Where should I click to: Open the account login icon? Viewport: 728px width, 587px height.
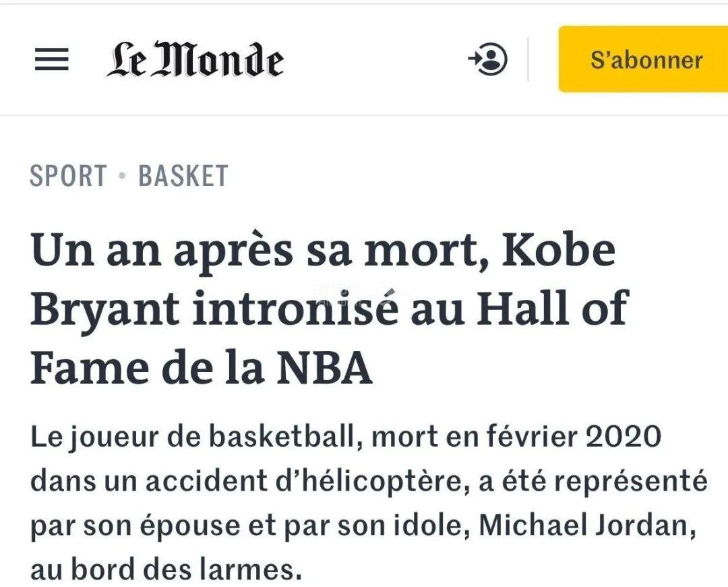point(488,60)
